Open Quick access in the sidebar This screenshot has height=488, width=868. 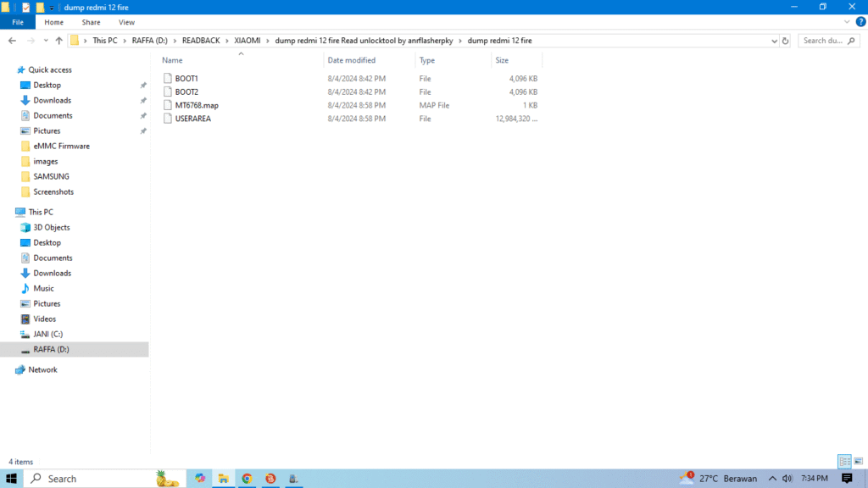pyautogui.click(x=50, y=69)
